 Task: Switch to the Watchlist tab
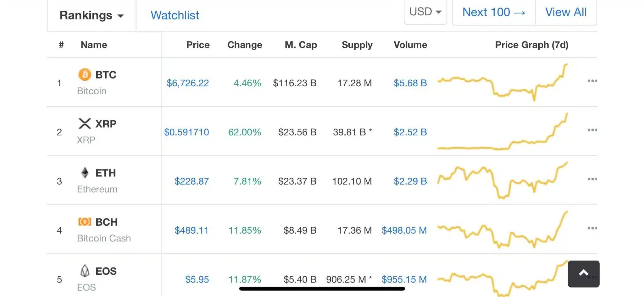(x=175, y=15)
